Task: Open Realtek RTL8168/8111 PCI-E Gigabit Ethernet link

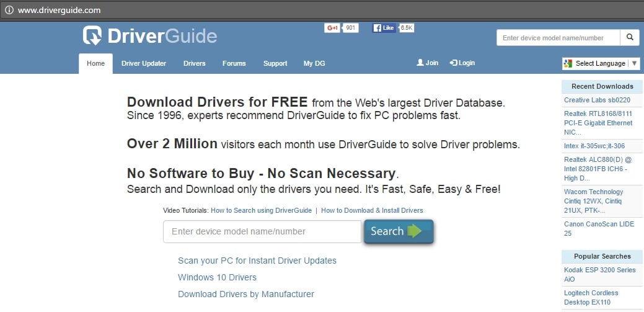Action: tap(598, 123)
